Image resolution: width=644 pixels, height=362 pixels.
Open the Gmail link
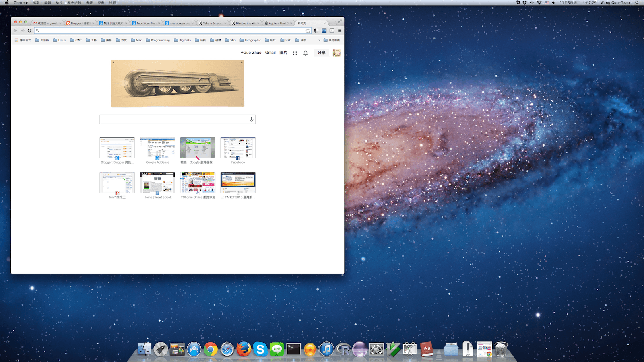click(x=270, y=53)
